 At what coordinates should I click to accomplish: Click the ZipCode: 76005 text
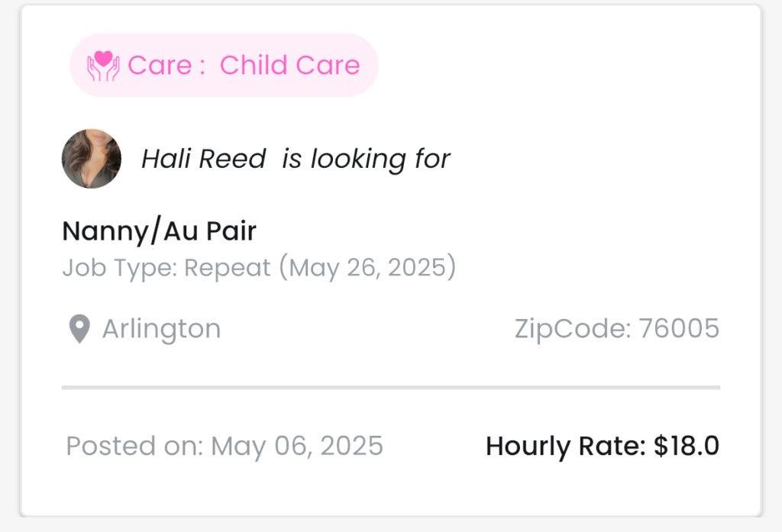617,328
